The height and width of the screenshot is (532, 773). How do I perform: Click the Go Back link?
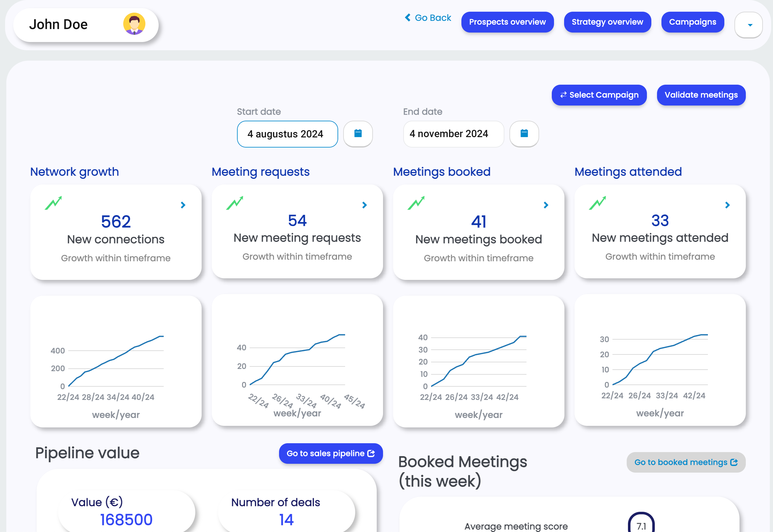pyautogui.click(x=428, y=18)
